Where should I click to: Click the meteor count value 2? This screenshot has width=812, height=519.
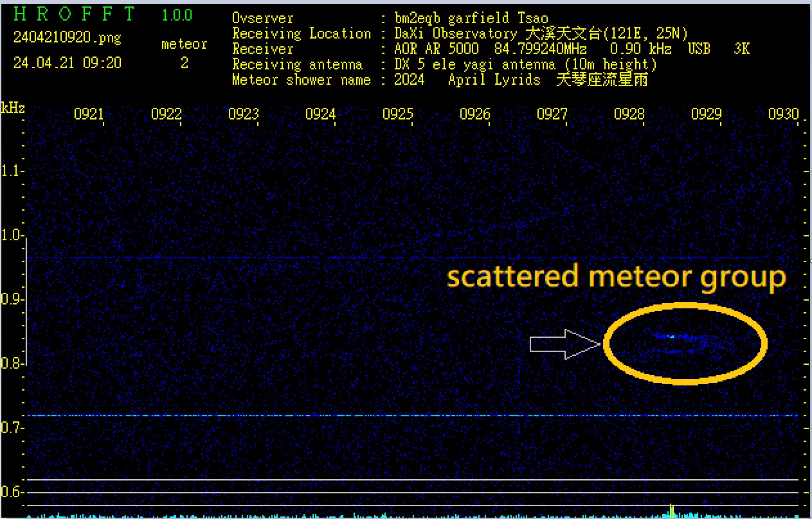(184, 64)
